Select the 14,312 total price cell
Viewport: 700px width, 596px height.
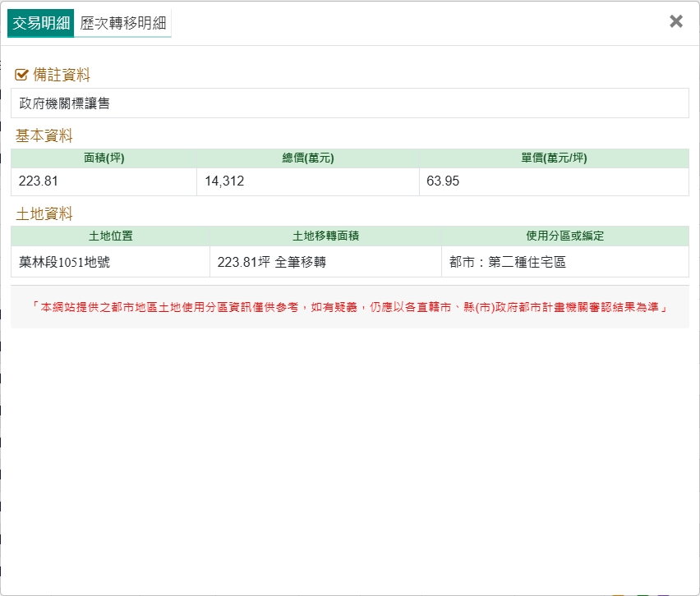point(308,181)
